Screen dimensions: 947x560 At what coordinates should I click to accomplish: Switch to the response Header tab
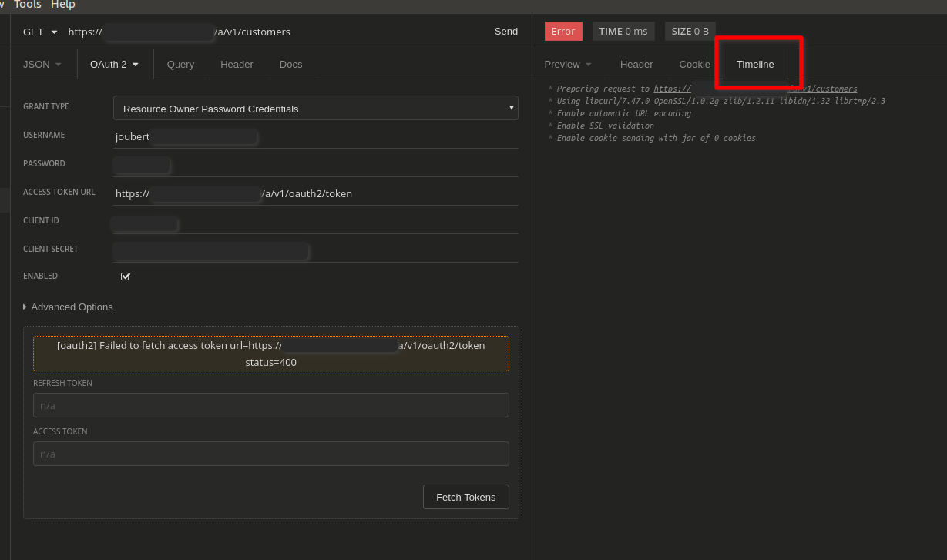point(636,65)
